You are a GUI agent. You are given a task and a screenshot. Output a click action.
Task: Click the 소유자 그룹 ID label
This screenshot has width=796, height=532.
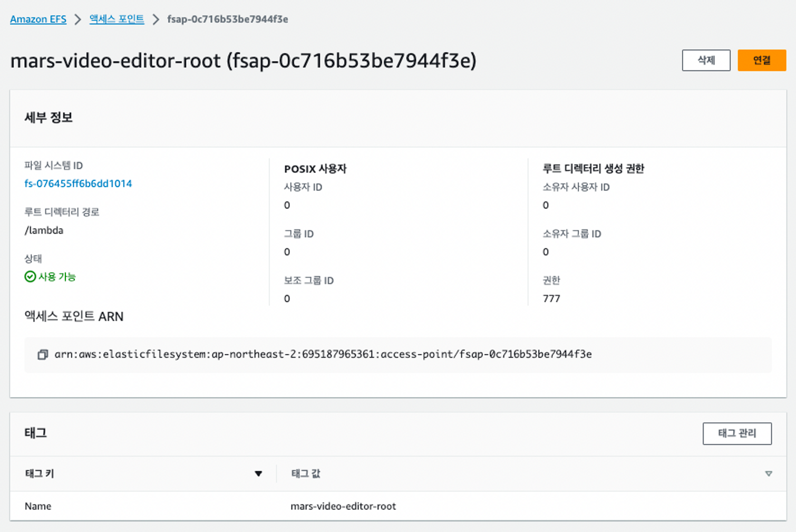(572, 234)
